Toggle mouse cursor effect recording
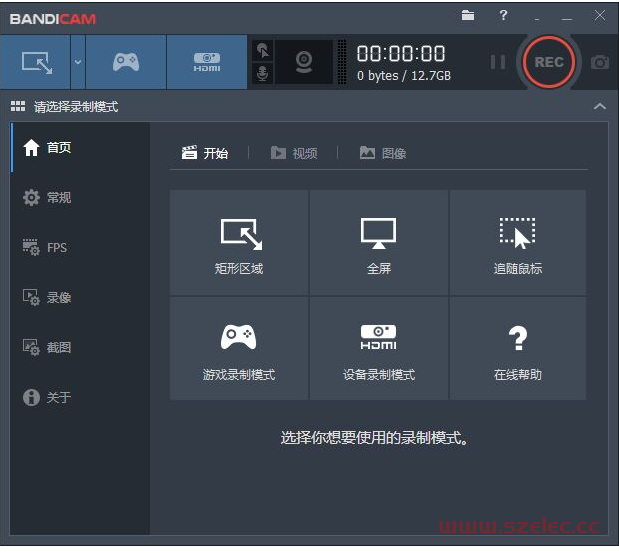This screenshot has height=553, width=619. point(263,51)
